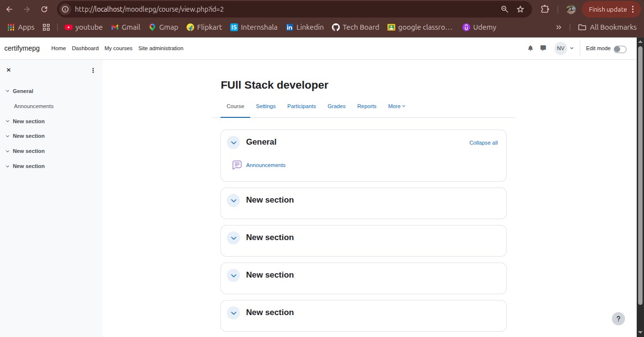Open the More dropdown in course navigation
Viewport: 644px width, 337px height.
pos(397,106)
